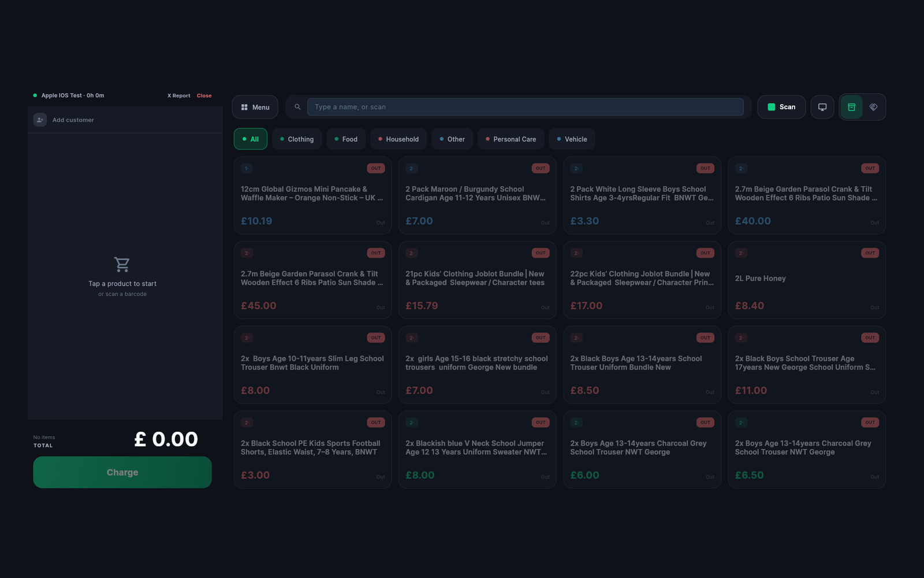Add 2L Pure Honey product
This screenshot has width=924, height=578.
pos(807,280)
